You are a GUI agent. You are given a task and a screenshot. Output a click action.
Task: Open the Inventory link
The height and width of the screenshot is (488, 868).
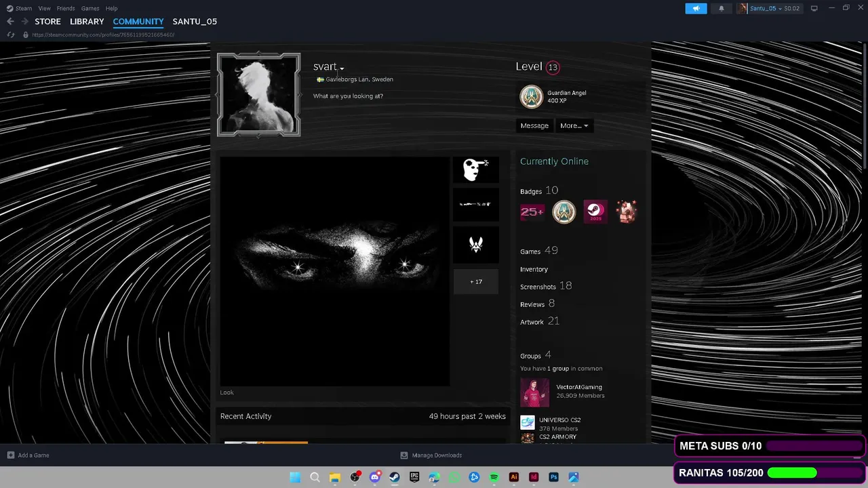point(534,269)
